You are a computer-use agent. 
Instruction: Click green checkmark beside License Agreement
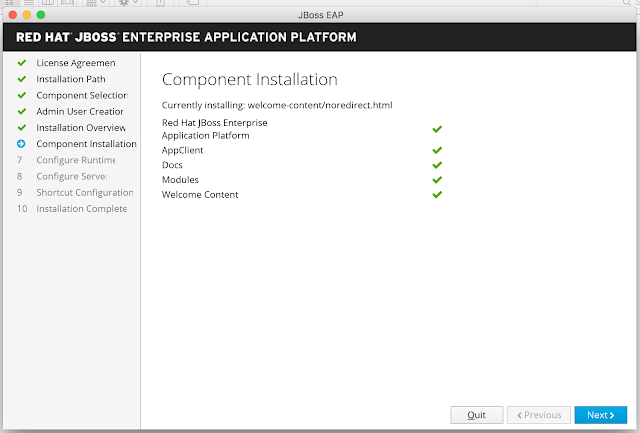click(x=22, y=63)
